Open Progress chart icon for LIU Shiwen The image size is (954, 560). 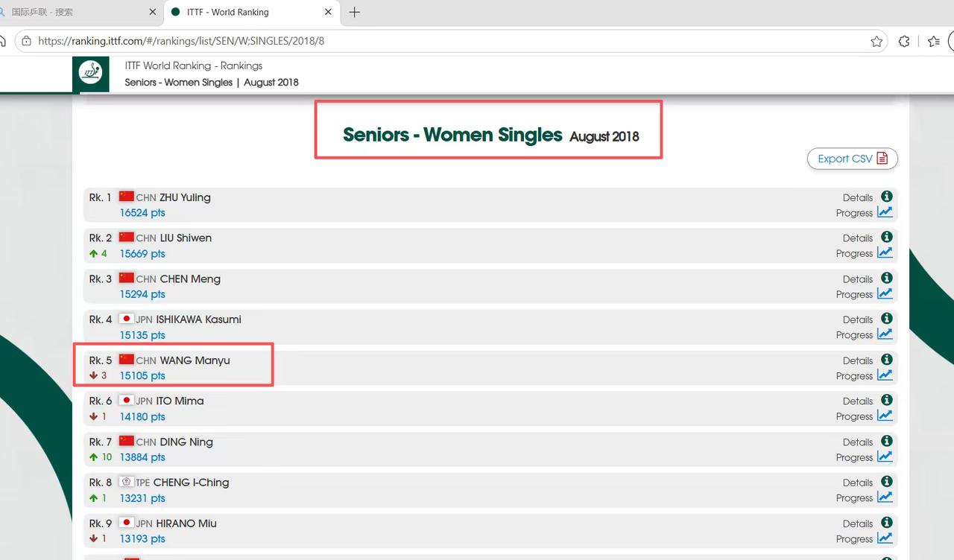(x=885, y=252)
